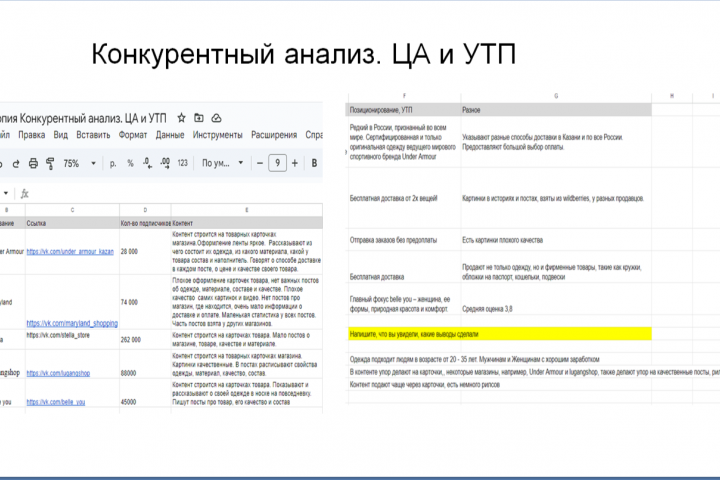Apply the ruble currency format (р.)

(x=113, y=164)
